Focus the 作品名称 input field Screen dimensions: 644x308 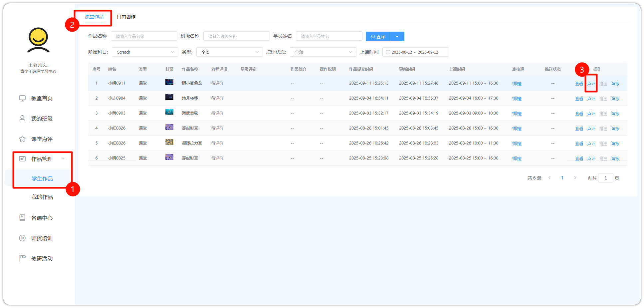144,36
